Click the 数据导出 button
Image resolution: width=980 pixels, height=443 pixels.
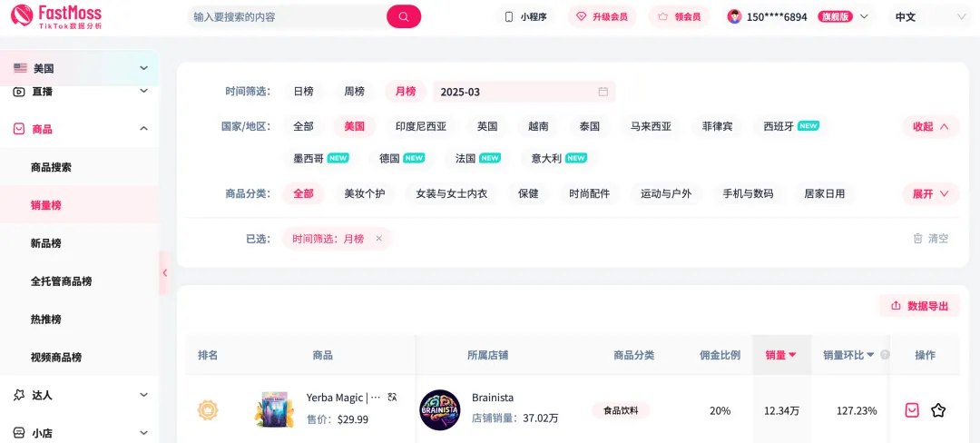pos(919,306)
